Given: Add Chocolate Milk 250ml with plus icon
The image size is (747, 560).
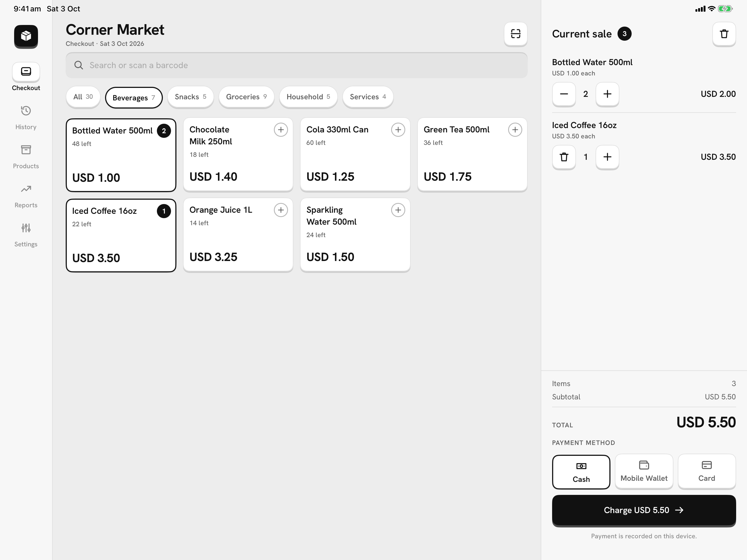Looking at the screenshot, I should coord(281,130).
